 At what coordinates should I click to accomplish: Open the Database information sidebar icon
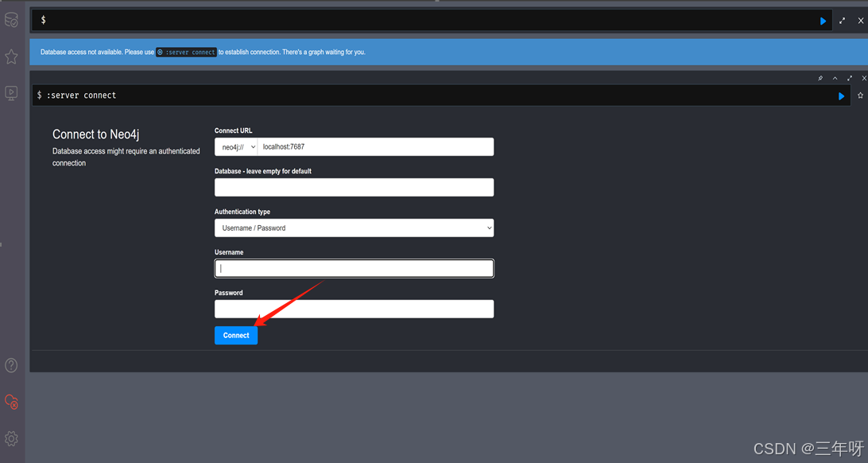tap(11, 20)
